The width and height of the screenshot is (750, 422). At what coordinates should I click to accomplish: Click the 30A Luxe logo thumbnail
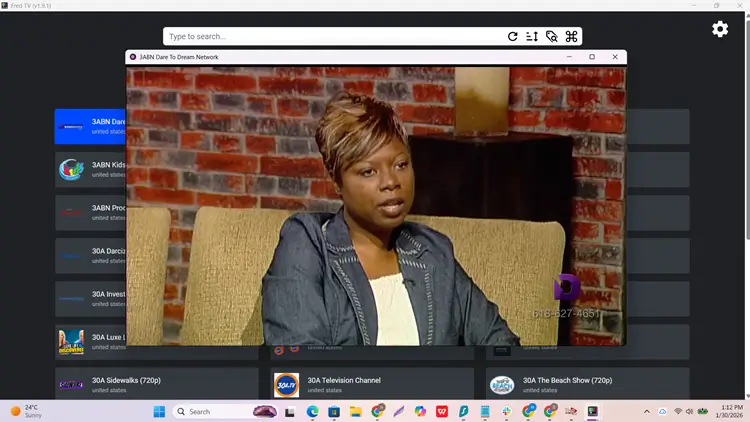pos(71,342)
